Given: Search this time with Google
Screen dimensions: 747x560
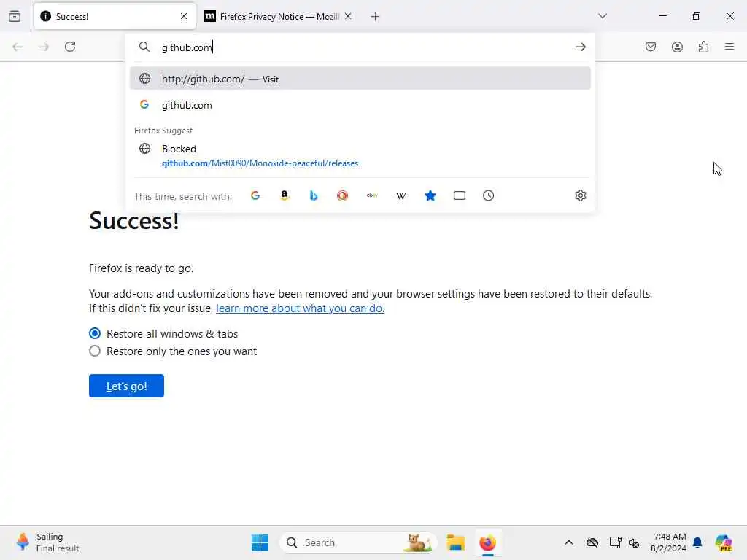Looking at the screenshot, I should (255, 195).
